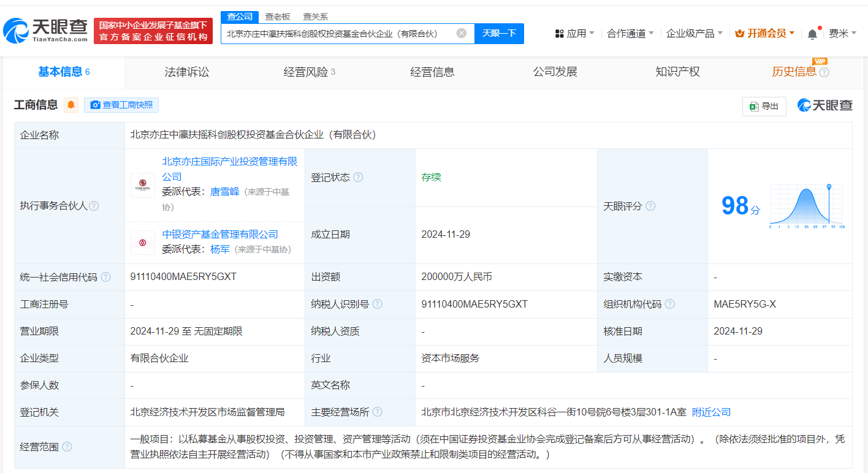Click help icon next to 天眼评分
The image size is (868, 473).
tap(650, 206)
